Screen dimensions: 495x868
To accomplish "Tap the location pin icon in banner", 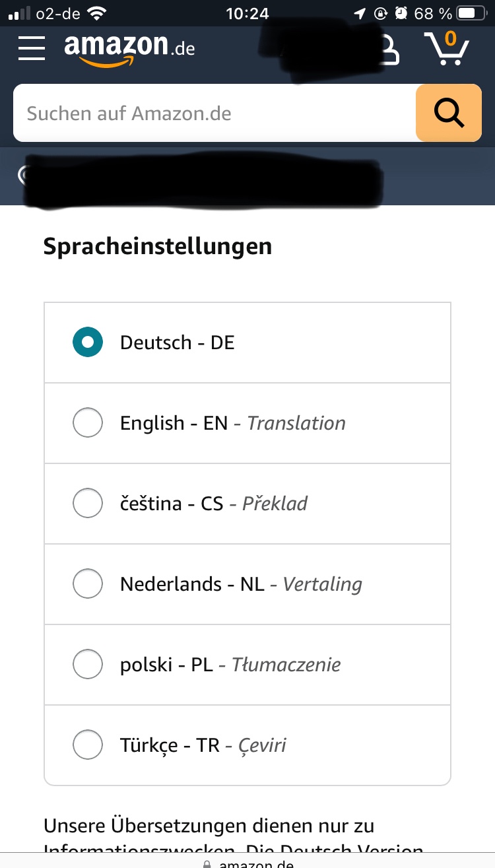I will 22,174.
